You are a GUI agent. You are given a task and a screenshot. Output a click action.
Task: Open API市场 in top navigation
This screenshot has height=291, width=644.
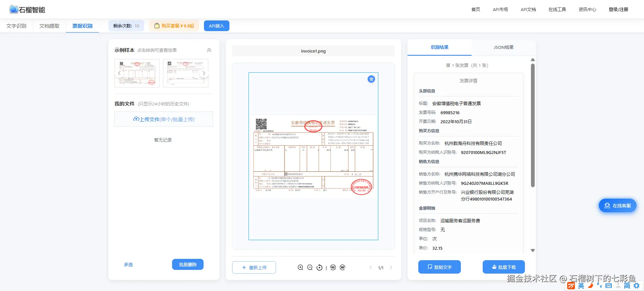click(500, 9)
